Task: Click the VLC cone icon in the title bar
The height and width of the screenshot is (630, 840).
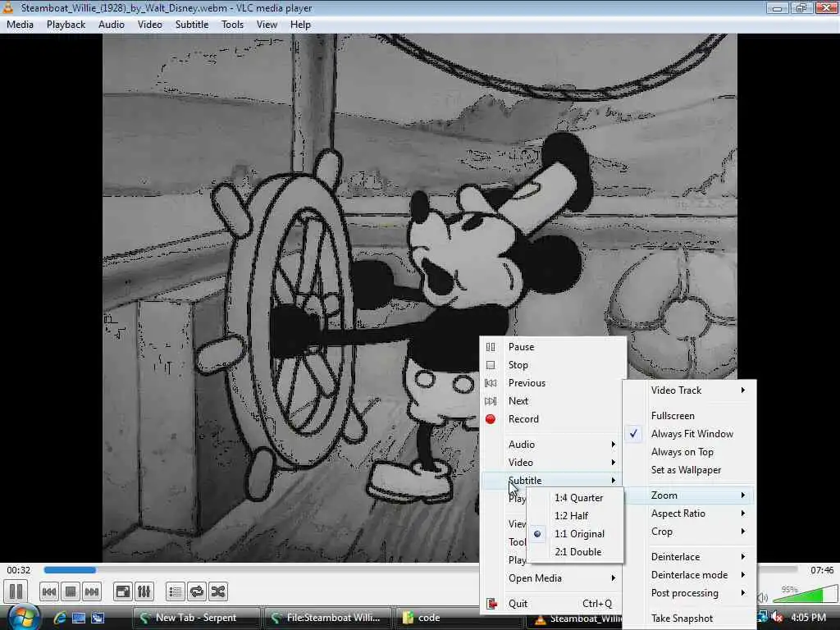Action: pyautogui.click(x=8, y=7)
